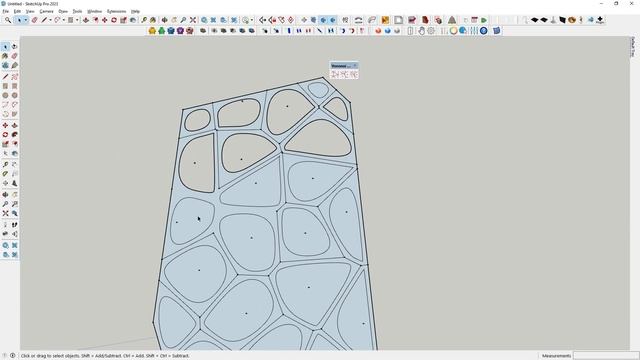Viewport: 640px width, 360px height.
Task: Expand the Line tool dropdown arrow
Action: click(x=51, y=20)
